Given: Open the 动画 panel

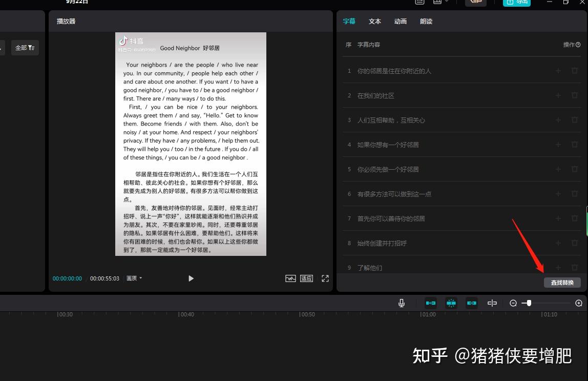Looking at the screenshot, I should click(x=400, y=21).
